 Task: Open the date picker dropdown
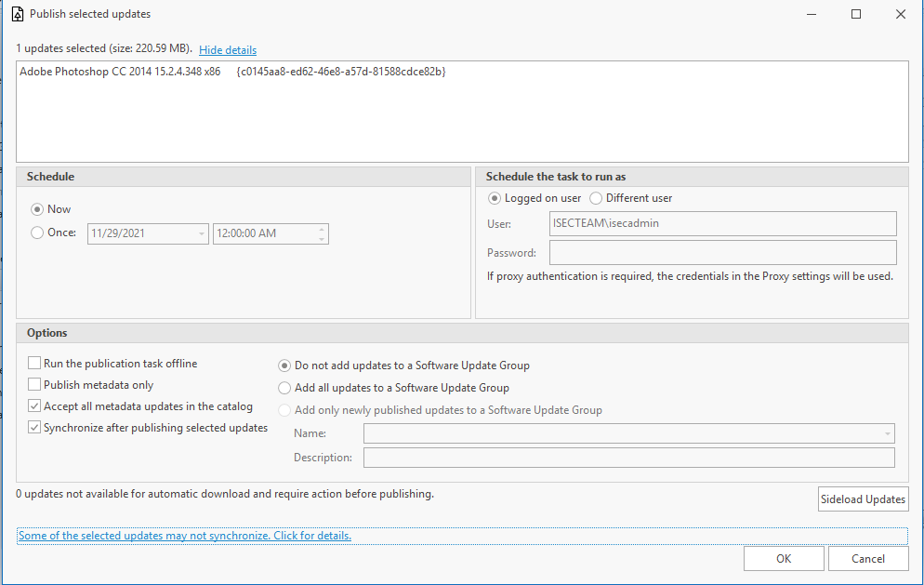click(x=201, y=233)
